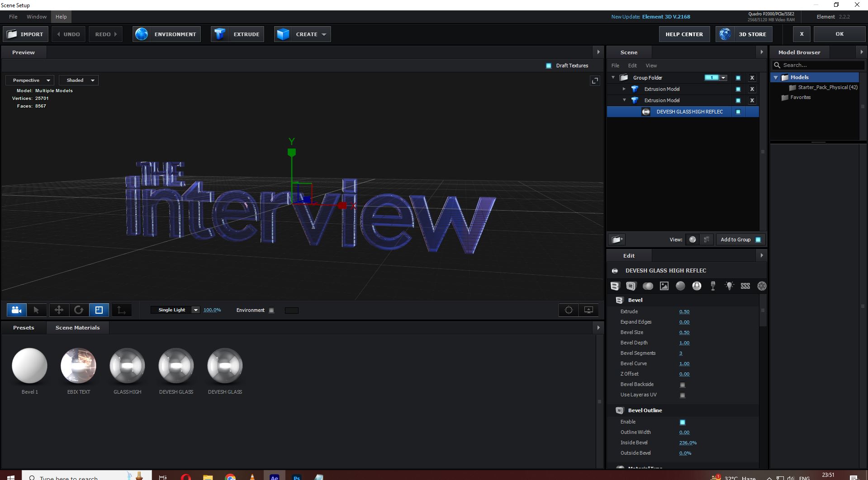868x480 pixels.
Task: Create a new group folder in Scene
Action: point(617,240)
